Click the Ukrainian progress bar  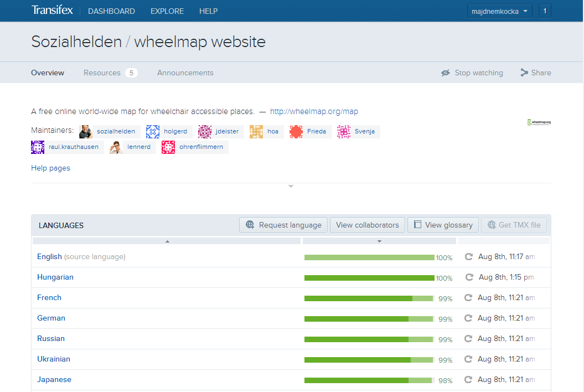[369, 360]
